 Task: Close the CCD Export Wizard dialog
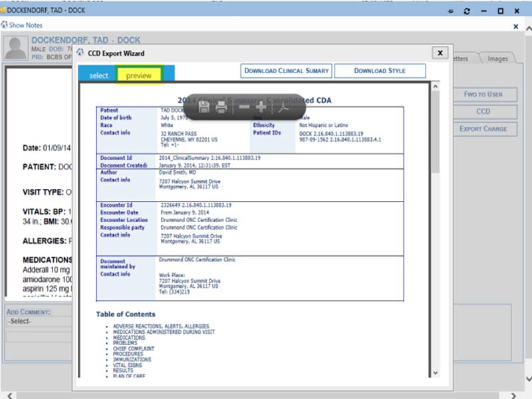439,53
